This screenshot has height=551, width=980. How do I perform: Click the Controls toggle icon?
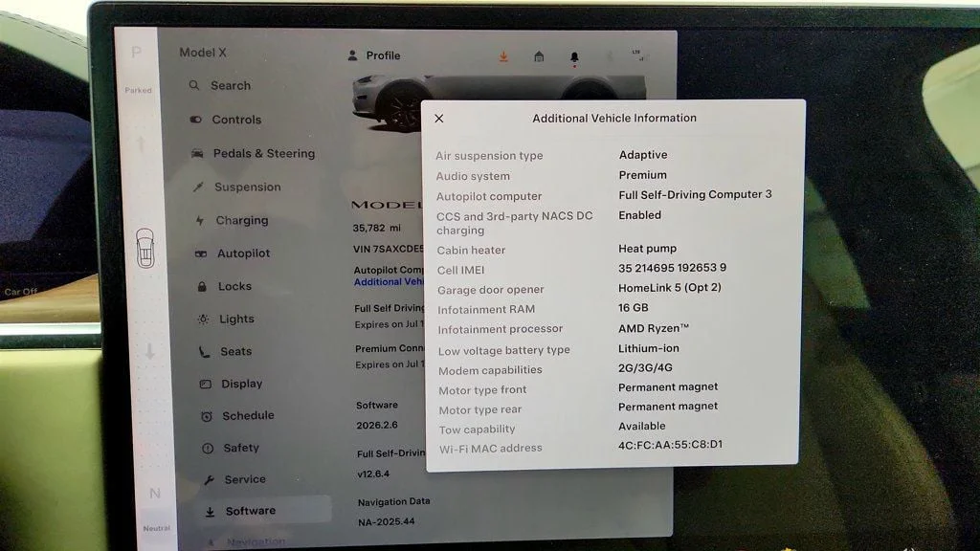[195, 120]
